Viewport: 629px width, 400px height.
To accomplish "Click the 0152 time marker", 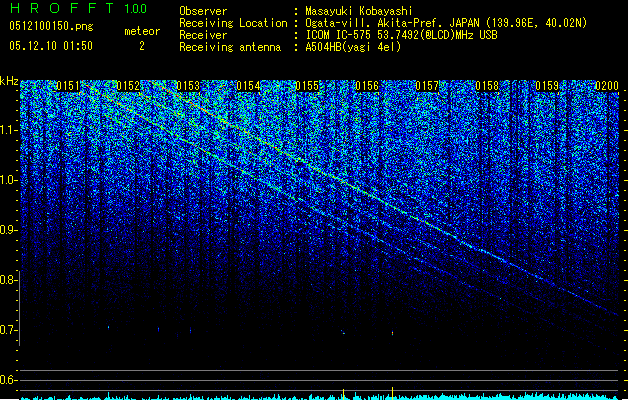I will coord(128,86).
